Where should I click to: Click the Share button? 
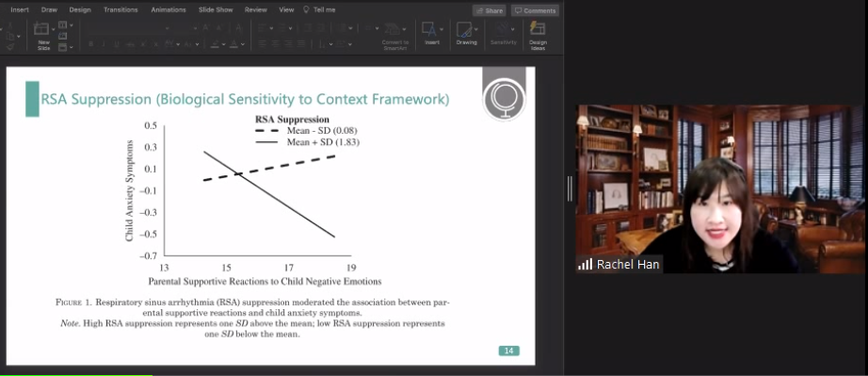pos(489,10)
